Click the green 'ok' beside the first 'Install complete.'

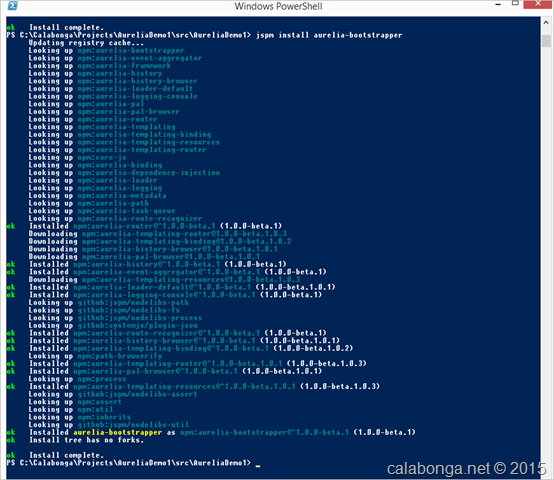coord(11,28)
